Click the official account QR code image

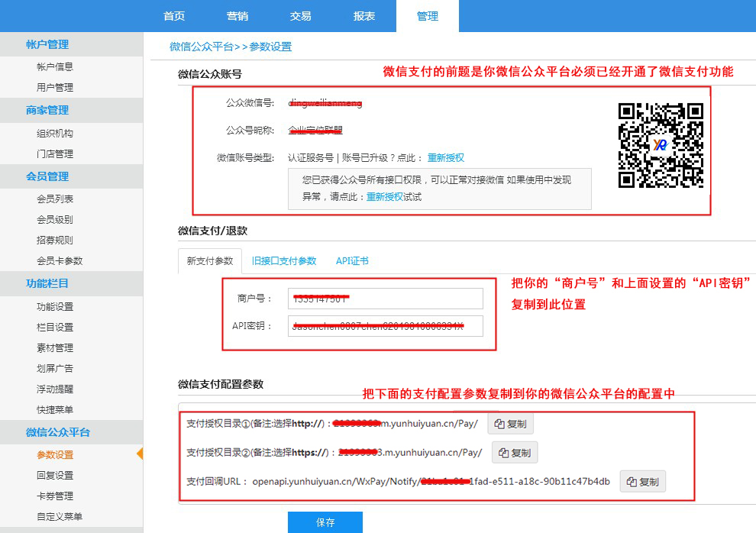(661, 145)
